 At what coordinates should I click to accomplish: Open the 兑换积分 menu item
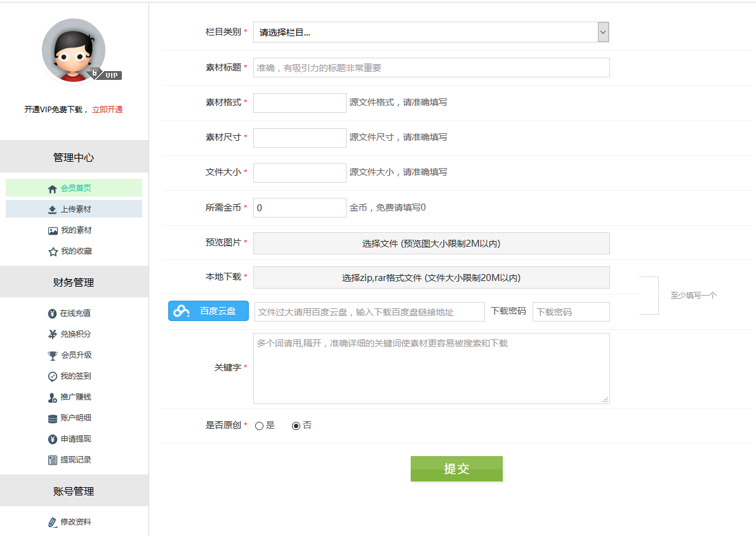(76, 334)
